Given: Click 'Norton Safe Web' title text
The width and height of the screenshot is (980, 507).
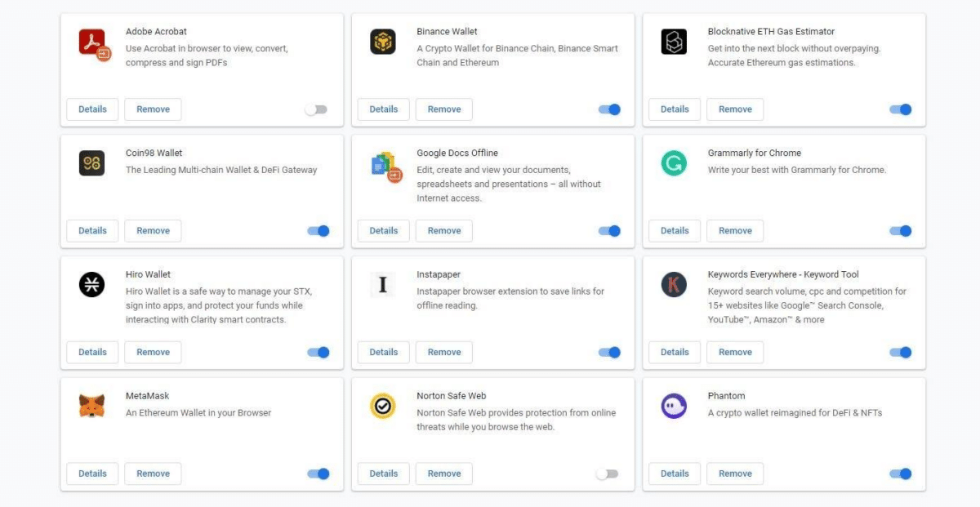Looking at the screenshot, I should pos(452,396).
